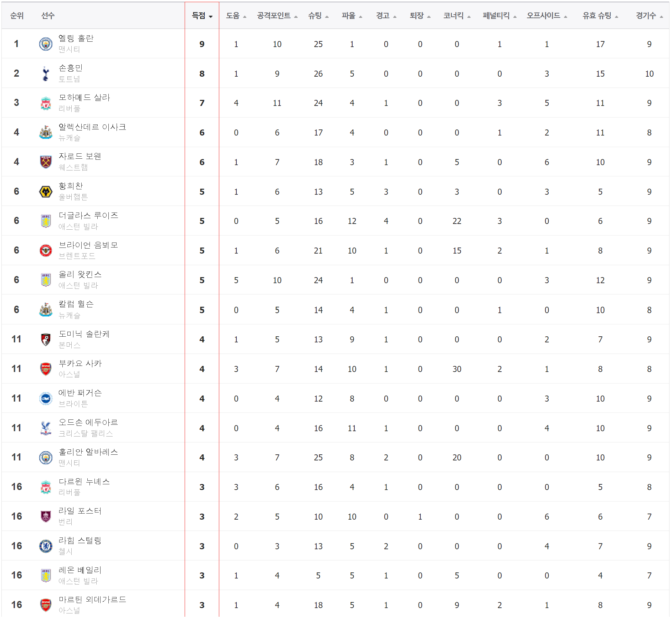This screenshot has width=672, height=617.
Task: Open player 부카요 사카
Action: point(80,363)
